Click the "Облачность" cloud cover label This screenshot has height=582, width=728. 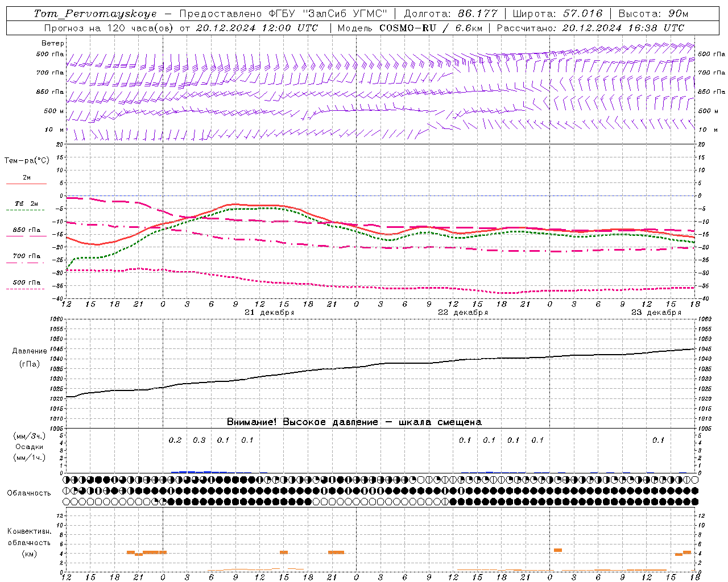coord(29,493)
